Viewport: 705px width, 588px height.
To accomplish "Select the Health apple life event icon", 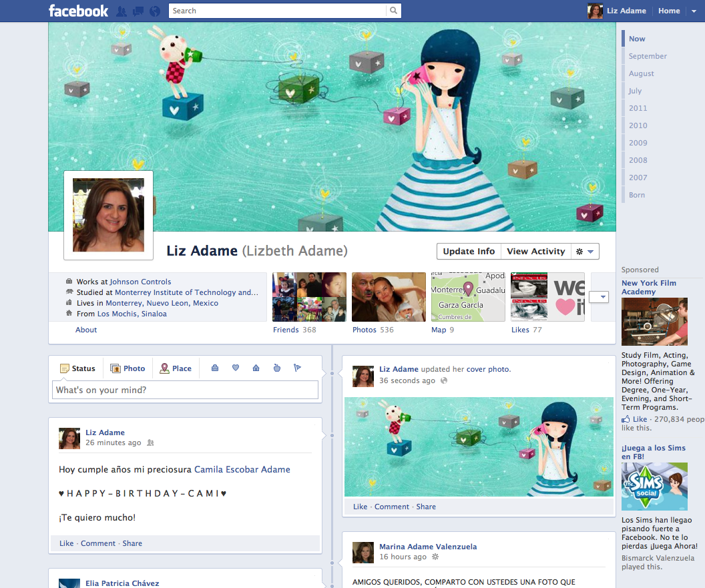I will pos(276,368).
